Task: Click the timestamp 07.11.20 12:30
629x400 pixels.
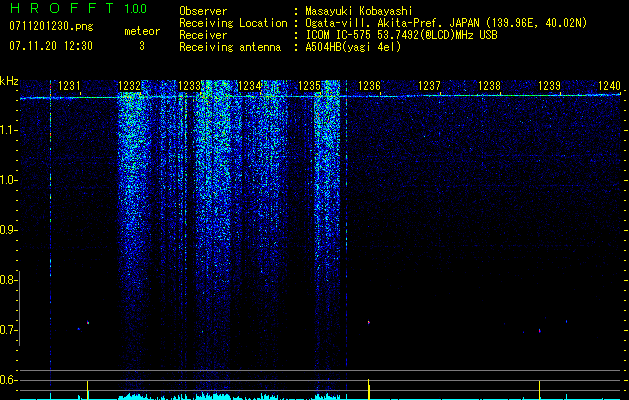Action: pos(51,46)
